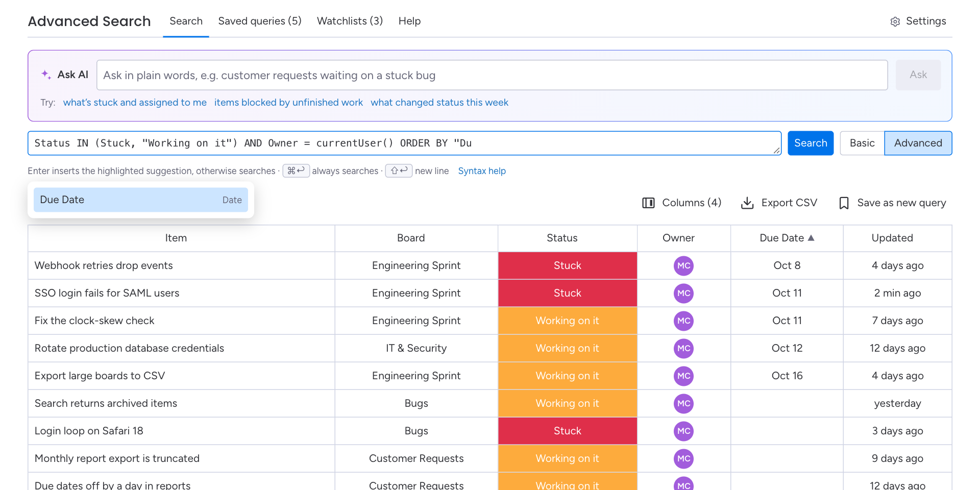Open Saved queries (5) tab
The width and height of the screenshot is (980, 490).
(x=260, y=21)
